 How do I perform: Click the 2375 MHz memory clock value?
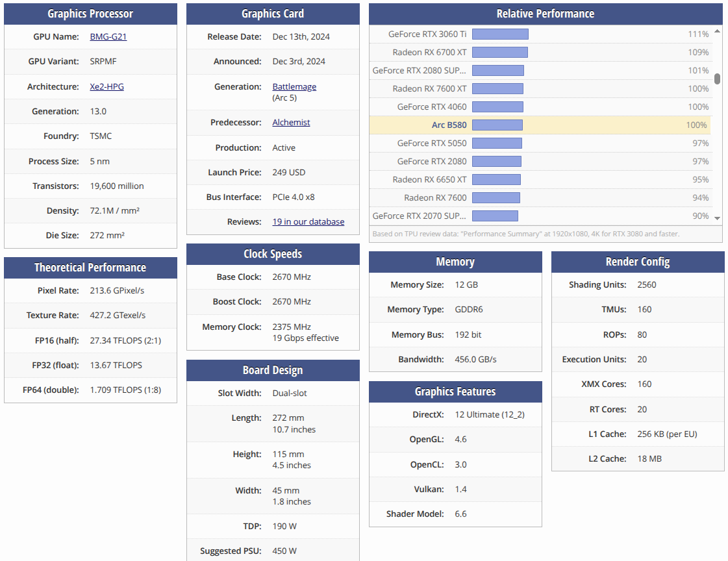click(292, 327)
